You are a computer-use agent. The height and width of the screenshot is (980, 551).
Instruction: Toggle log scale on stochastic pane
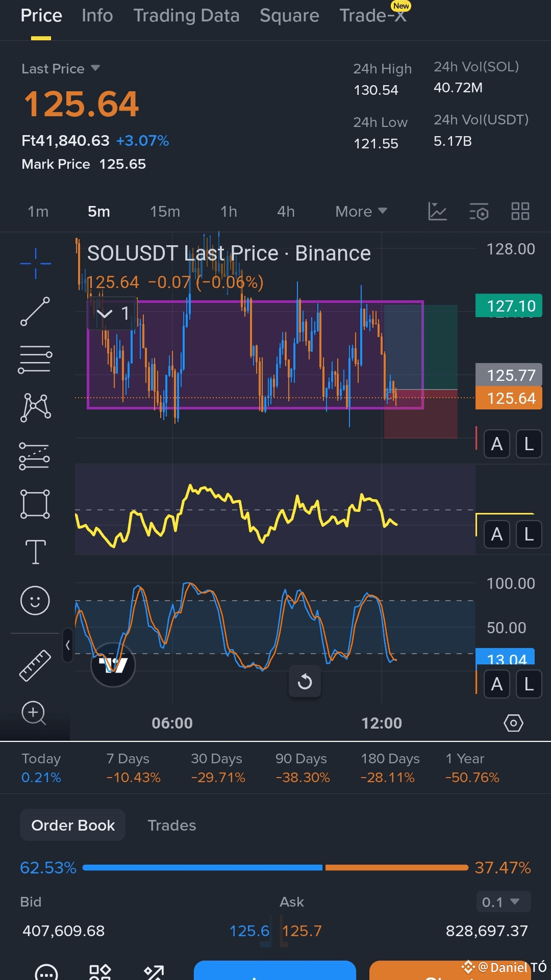point(529,684)
